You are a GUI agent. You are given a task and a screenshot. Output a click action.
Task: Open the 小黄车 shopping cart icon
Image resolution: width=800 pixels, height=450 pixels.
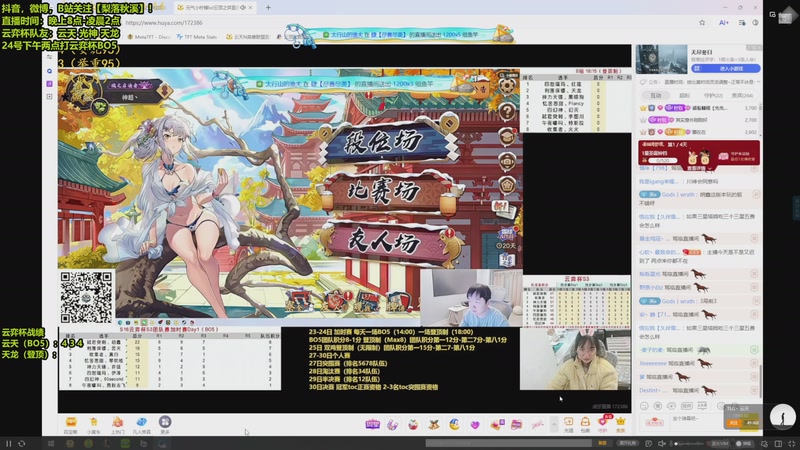click(x=93, y=424)
